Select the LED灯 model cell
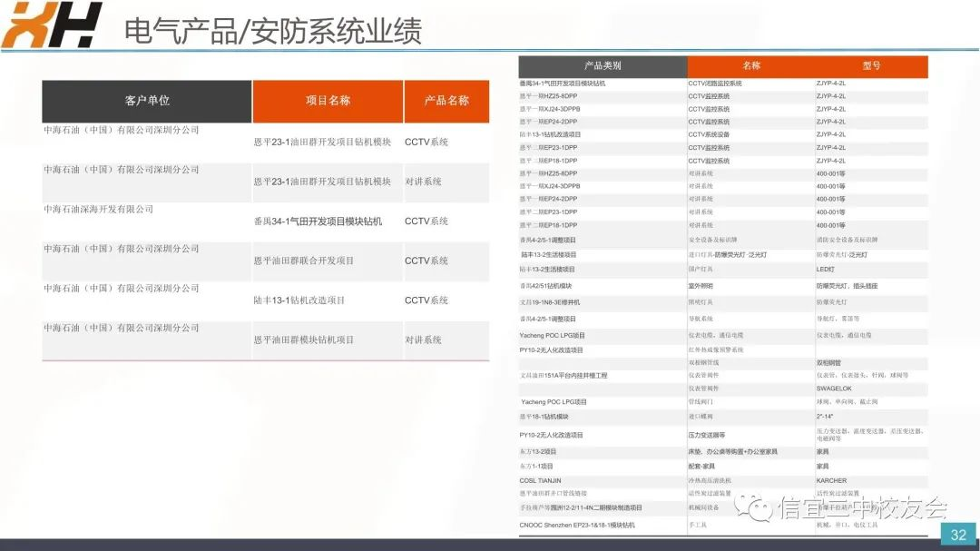Screen dimensions: 980x551 [x=825, y=270]
